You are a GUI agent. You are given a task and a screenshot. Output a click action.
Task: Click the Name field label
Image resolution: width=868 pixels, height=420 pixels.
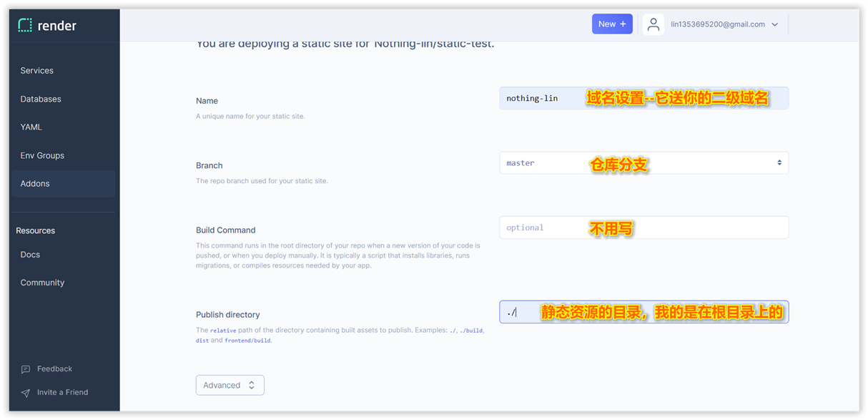click(207, 102)
